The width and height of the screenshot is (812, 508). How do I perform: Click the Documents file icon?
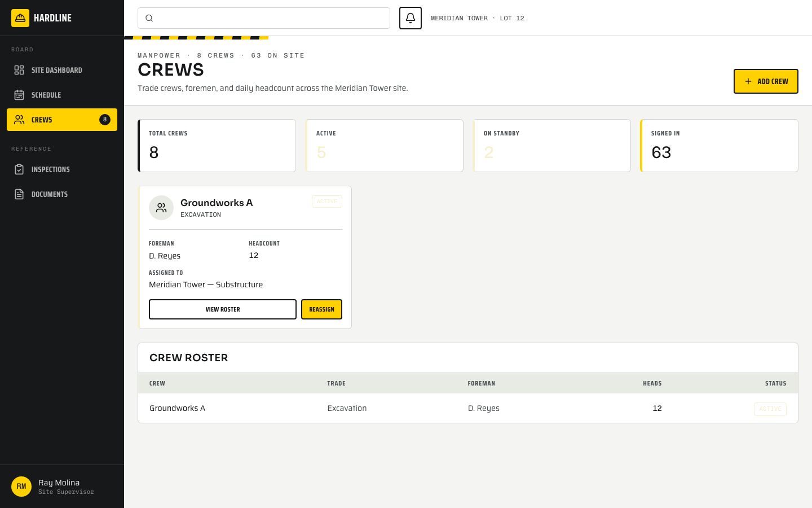click(x=19, y=194)
